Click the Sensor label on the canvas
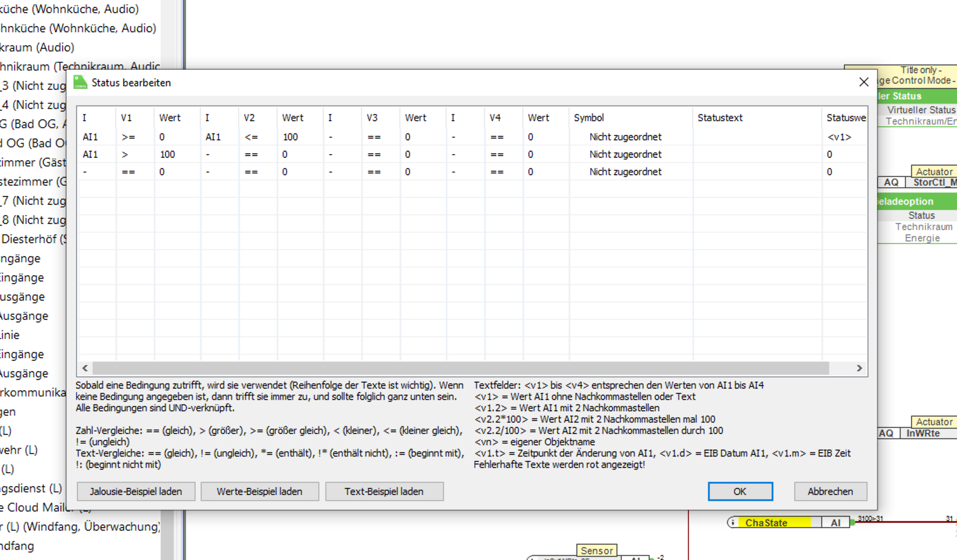The height and width of the screenshot is (560, 957). pos(597,550)
